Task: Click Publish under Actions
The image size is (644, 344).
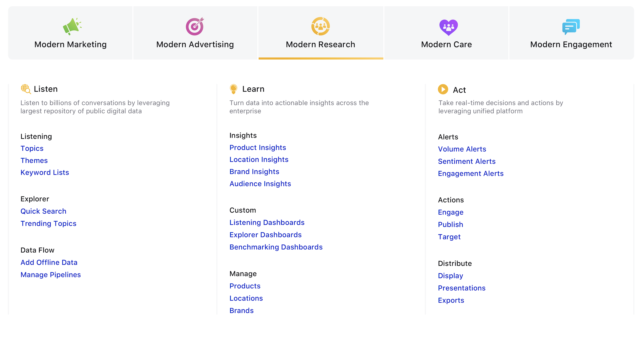Action: click(x=451, y=224)
